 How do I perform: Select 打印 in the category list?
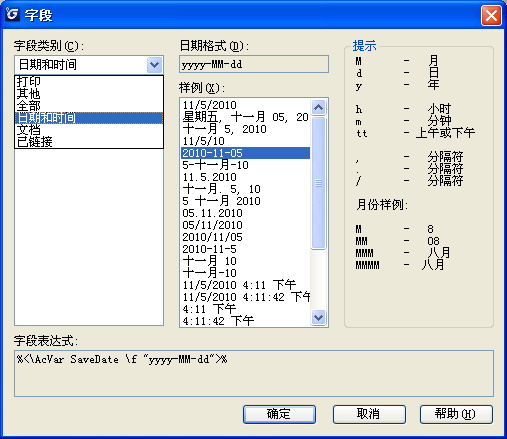coord(89,82)
